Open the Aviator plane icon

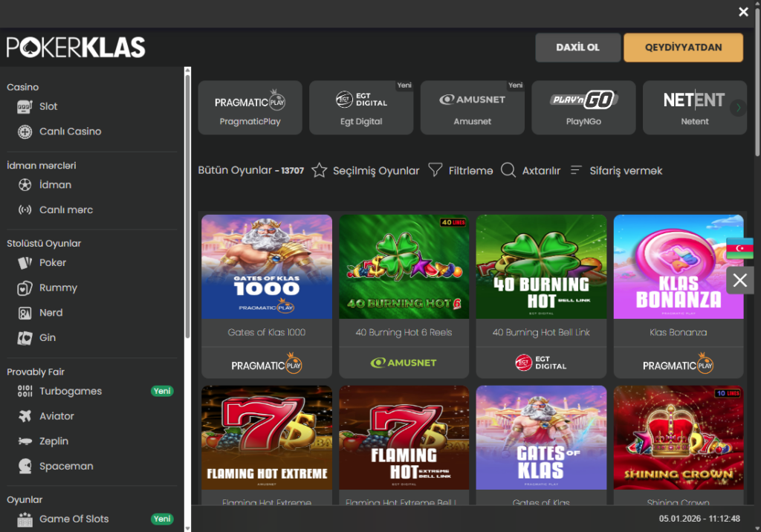[x=25, y=416]
